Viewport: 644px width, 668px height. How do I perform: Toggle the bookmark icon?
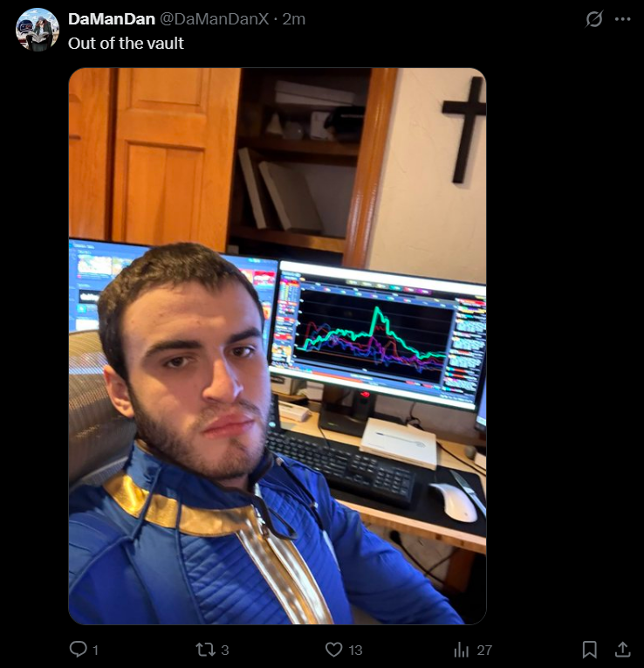click(590, 650)
